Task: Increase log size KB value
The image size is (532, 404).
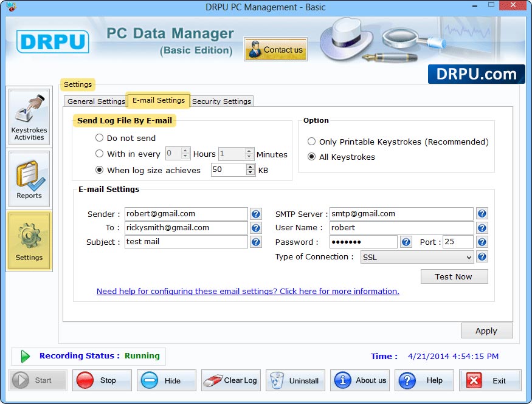Action: [250, 166]
